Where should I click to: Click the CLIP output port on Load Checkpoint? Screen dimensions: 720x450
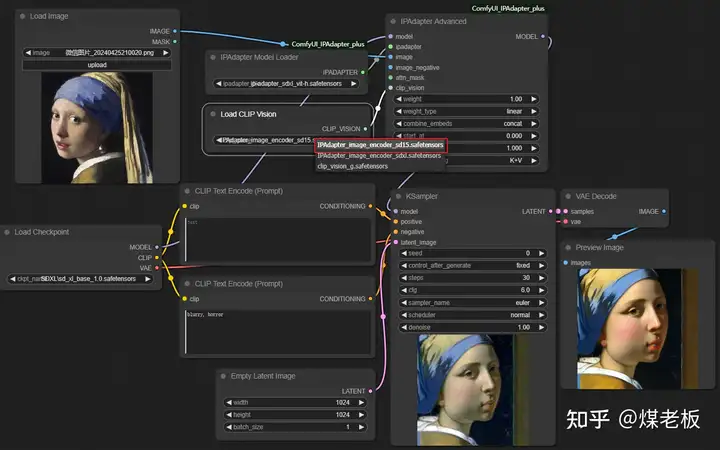coord(157,258)
